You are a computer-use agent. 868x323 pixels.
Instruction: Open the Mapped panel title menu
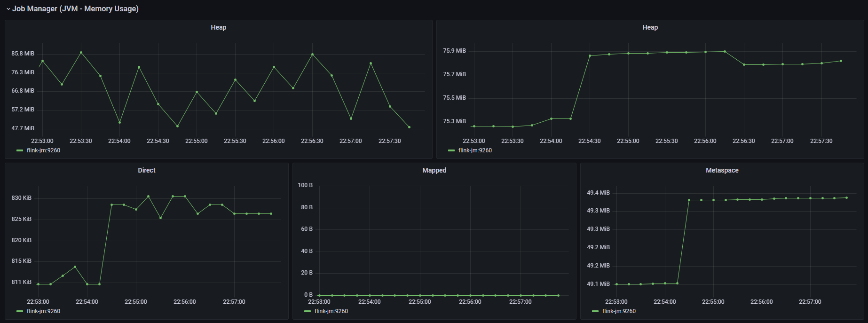[434, 170]
